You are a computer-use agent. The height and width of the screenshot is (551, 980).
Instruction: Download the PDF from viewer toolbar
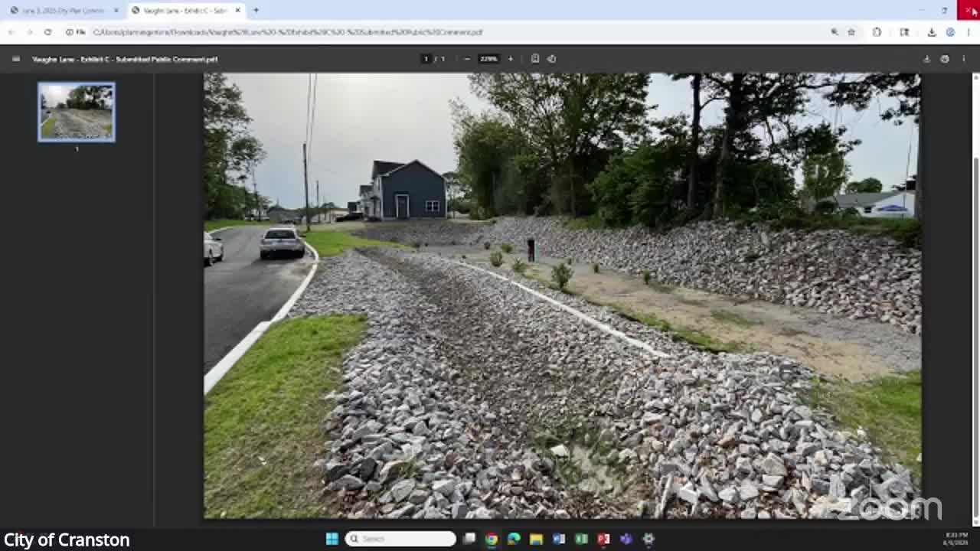coord(926,59)
